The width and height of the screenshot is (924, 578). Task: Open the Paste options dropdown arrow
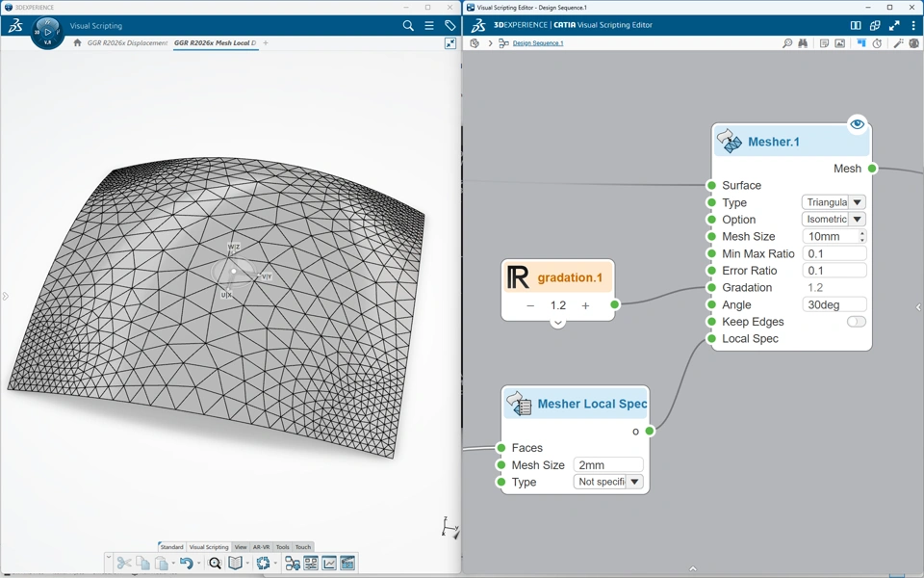tap(173, 564)
